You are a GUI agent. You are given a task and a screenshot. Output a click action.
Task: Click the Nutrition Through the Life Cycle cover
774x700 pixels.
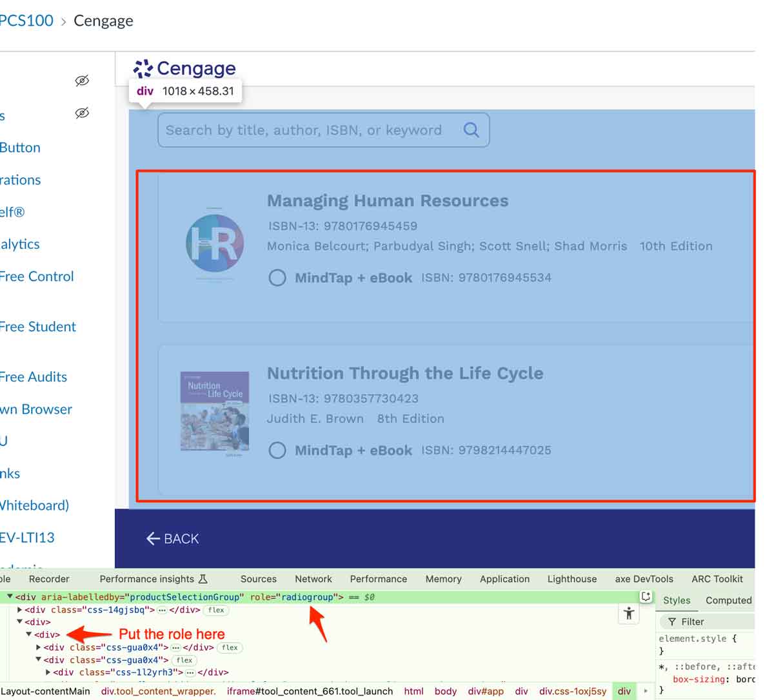(215, 415)
